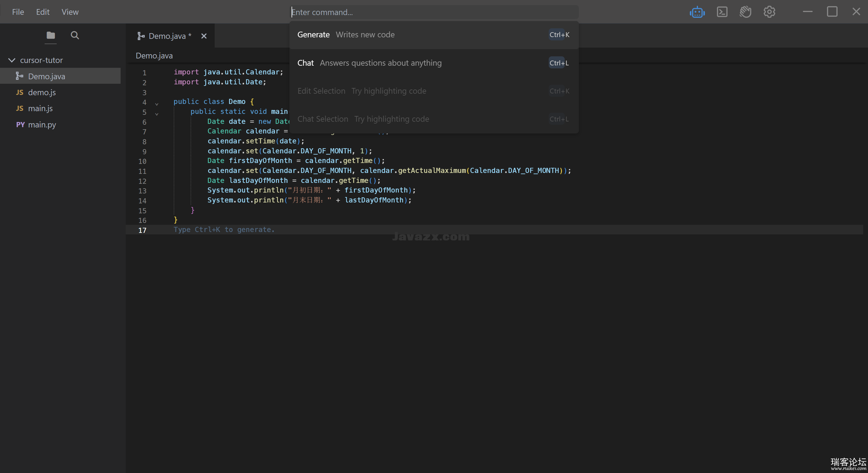Image resolution: width=868 pixels, height=473 pixels.
Task: Click the 'Type Ctrl+K to generate.' hint line
Action: click(x=224, y=230)
